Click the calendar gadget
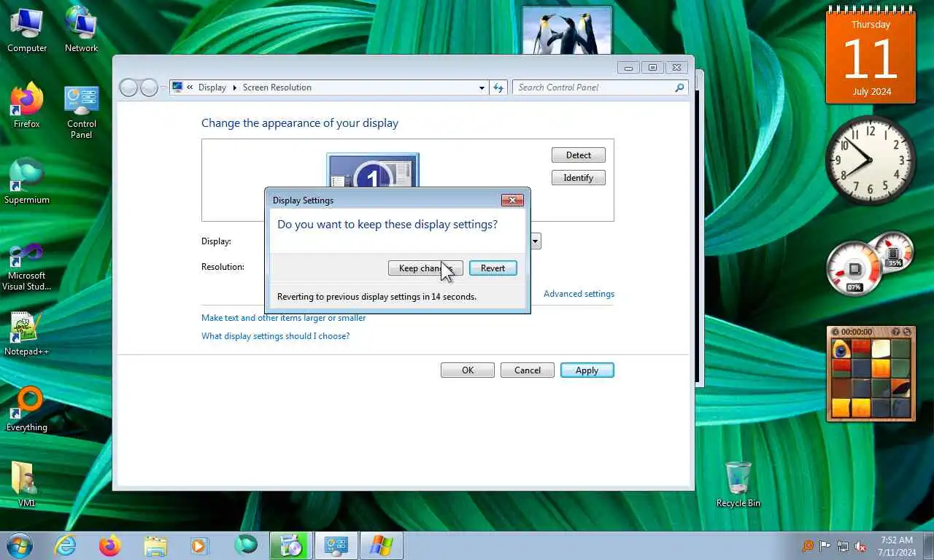 point(871,55)
